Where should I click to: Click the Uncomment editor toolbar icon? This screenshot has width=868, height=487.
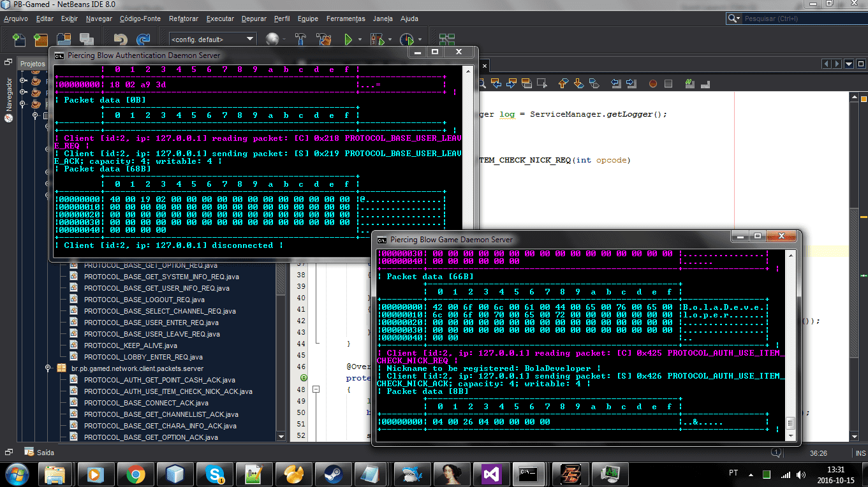coord(705,84)
